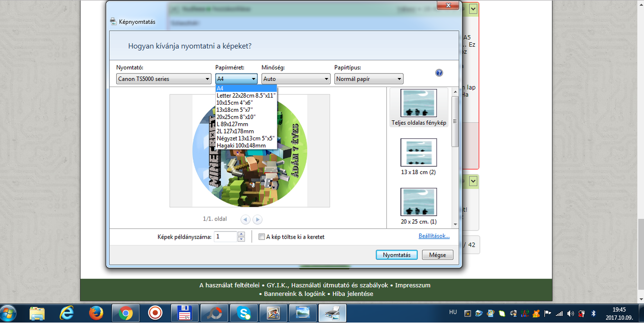Screen dimensions: 644x324
Task: Choose 10x15cm 4"x6" paper size
Action: 246,102
